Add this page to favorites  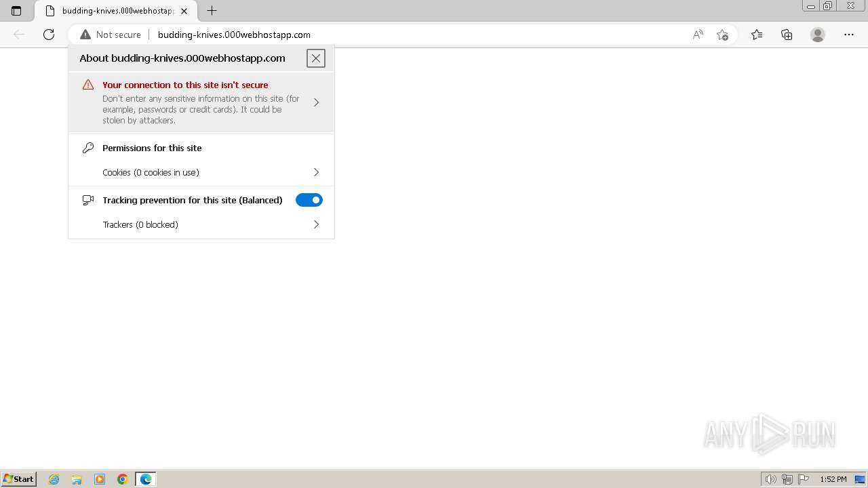pos(722,35)
